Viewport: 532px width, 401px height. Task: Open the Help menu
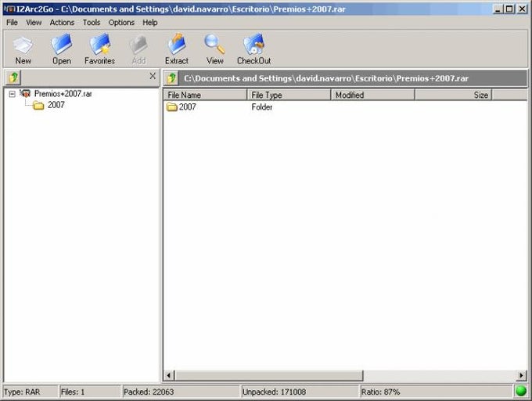point(149,23)
